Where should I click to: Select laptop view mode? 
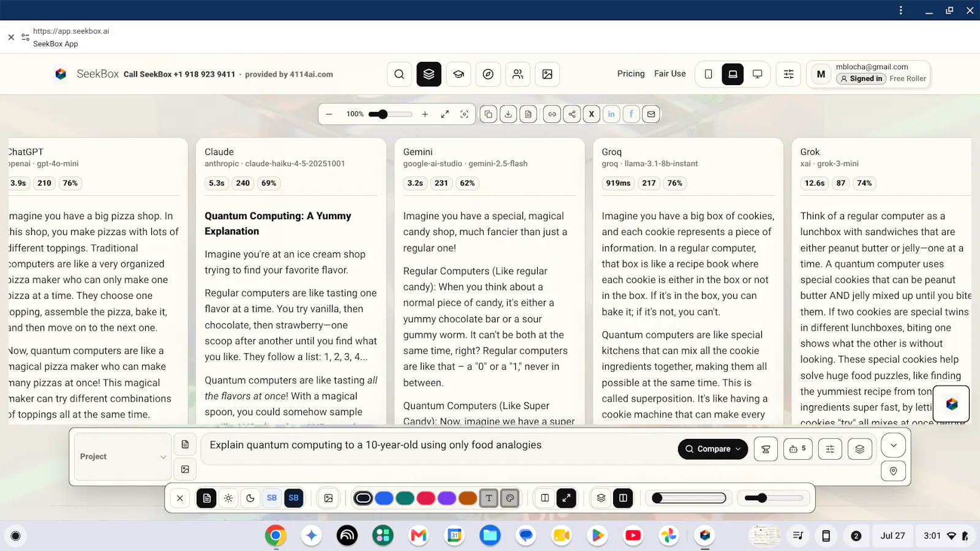tap(733, 74)
